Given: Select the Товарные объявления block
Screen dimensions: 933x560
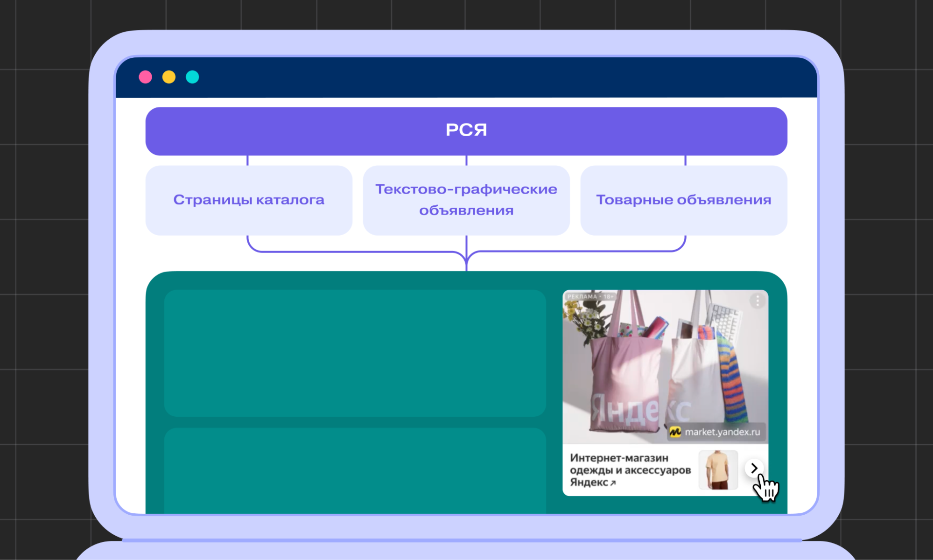Looking at the screenshot, I should pos(684,200).
